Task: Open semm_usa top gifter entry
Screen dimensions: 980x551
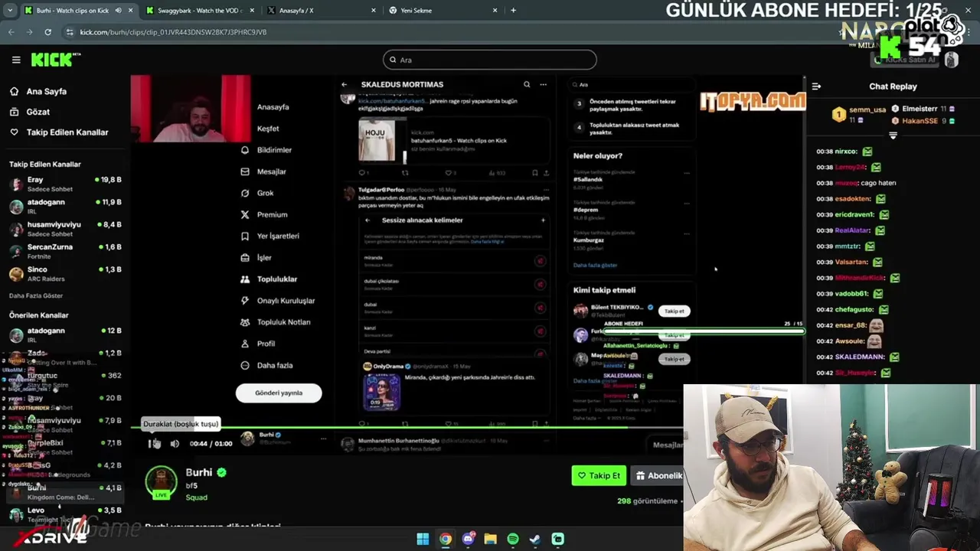Action: [x=859, y=114]
